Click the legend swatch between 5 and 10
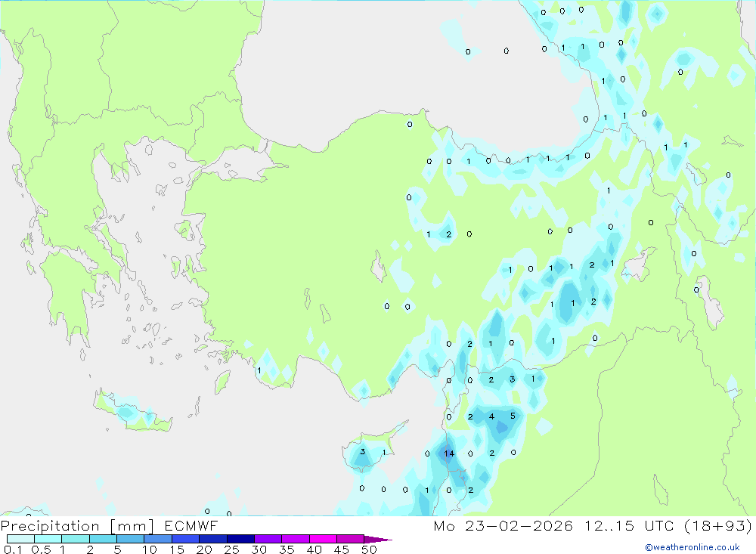756x554 pixels. [x=130, y=539]
